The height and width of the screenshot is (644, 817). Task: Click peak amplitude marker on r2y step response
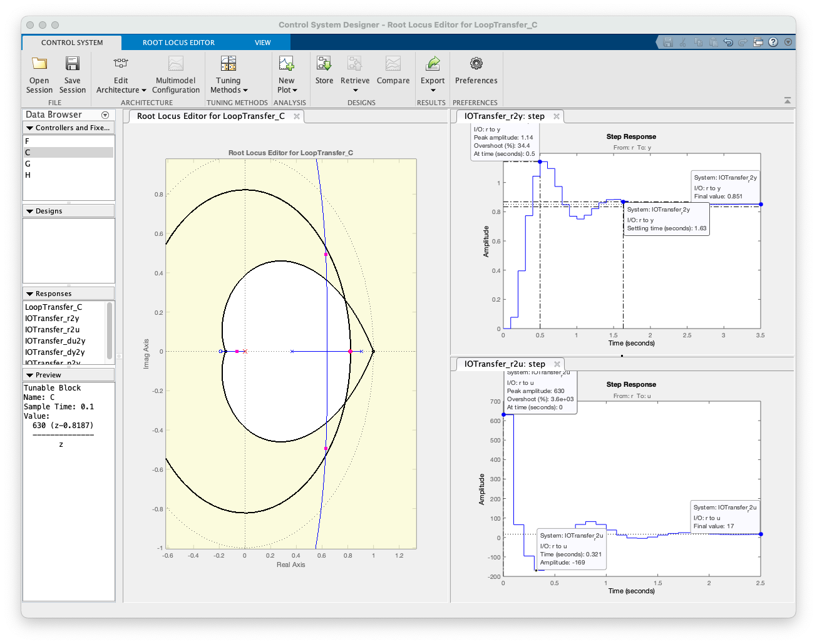(x=540, y=162)
